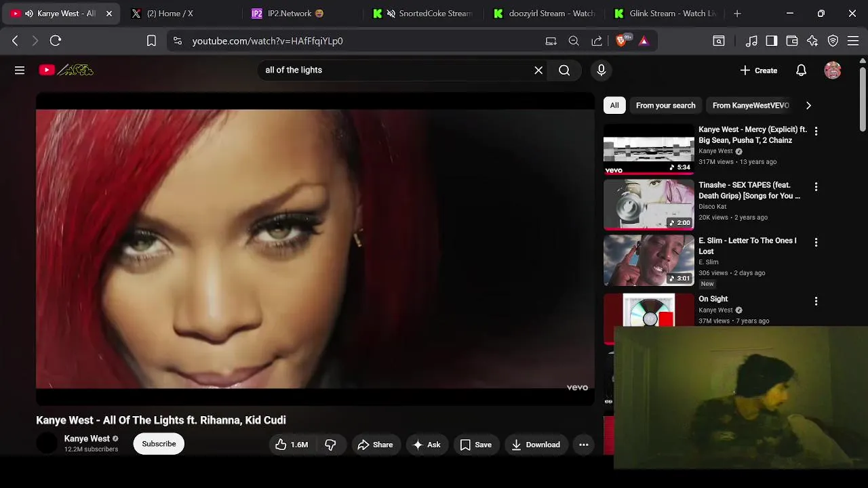Open the On Sight video title

(713, 299)
